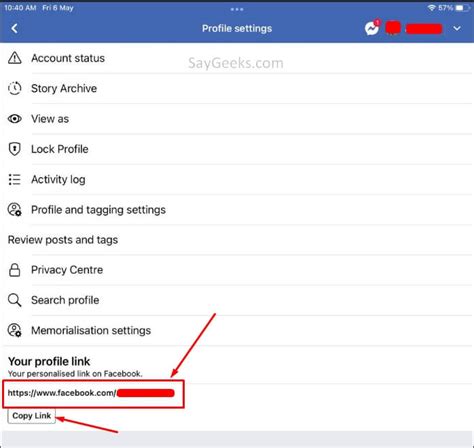Click the Profile settings title
The height and width of the screenshot is (448, 474).
pos(237,29)
